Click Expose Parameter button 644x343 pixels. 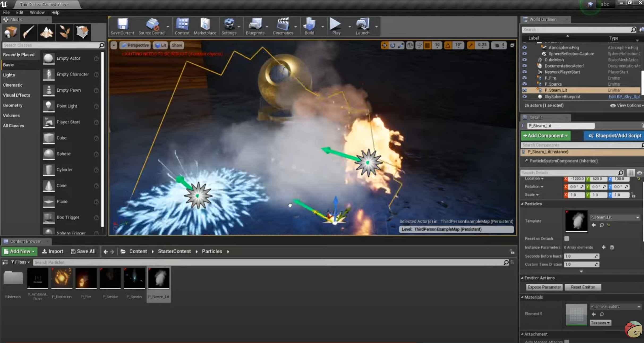click(544, 287)
